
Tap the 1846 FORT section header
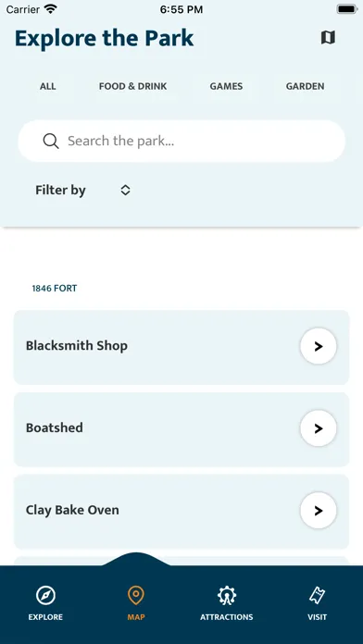(55, 289)
